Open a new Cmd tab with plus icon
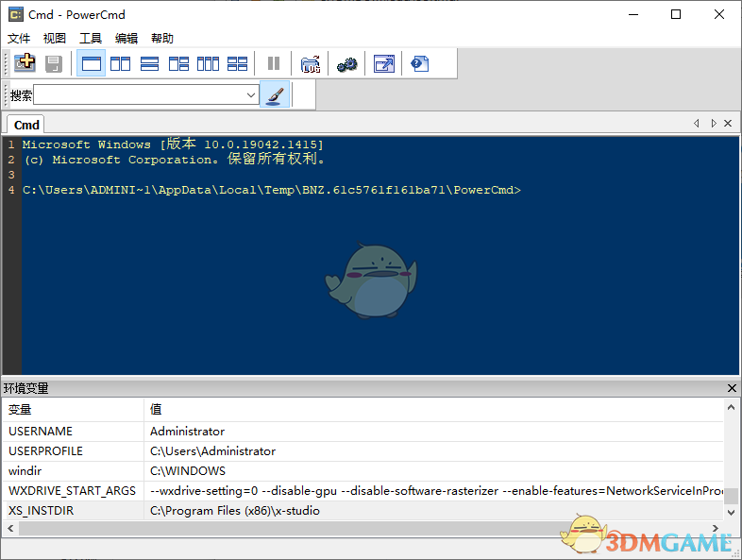742x560 pixels. (25, 63)
